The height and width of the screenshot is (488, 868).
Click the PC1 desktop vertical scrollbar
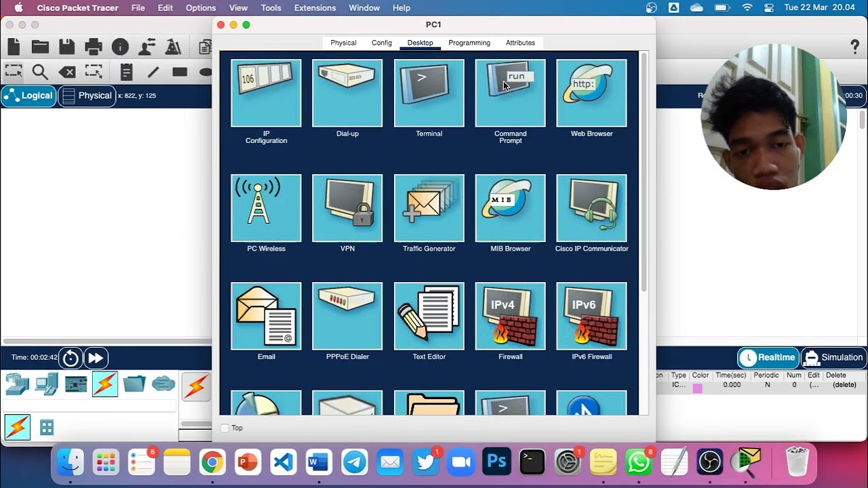[644, 171]
